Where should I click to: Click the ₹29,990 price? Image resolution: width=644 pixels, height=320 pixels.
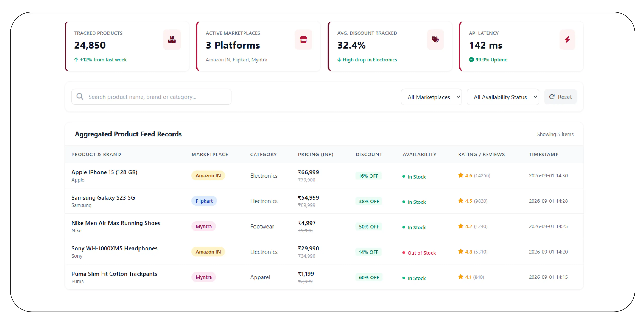click(x=308, y=248)
